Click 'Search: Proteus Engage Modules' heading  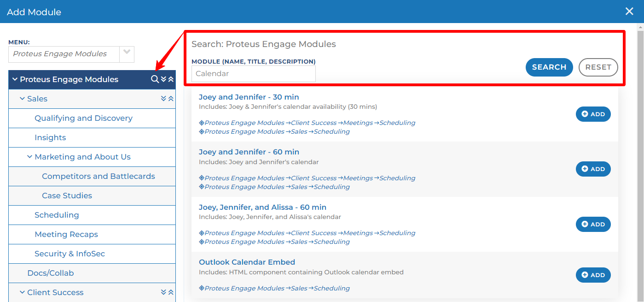click(x=264, y=44)
